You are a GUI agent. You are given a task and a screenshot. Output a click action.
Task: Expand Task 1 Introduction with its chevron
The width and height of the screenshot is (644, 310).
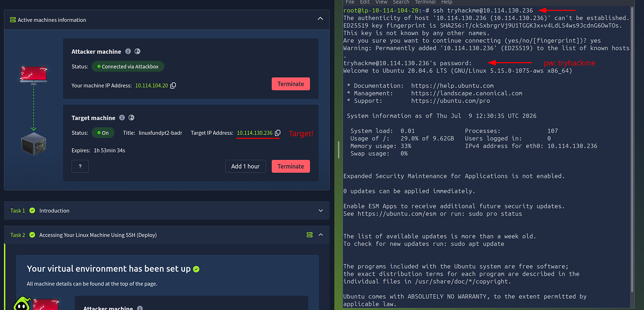point(321,211)
